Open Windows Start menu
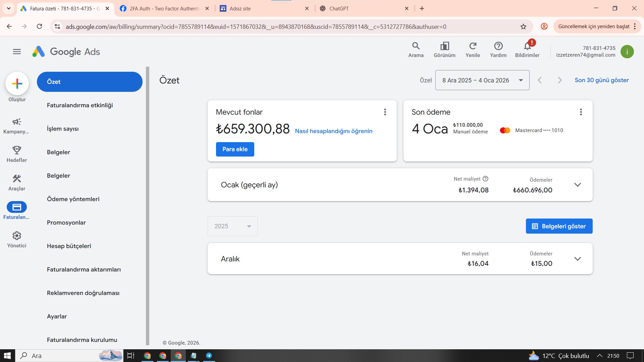Viewport: 644px width, 362px height. [x=7, y=356]
